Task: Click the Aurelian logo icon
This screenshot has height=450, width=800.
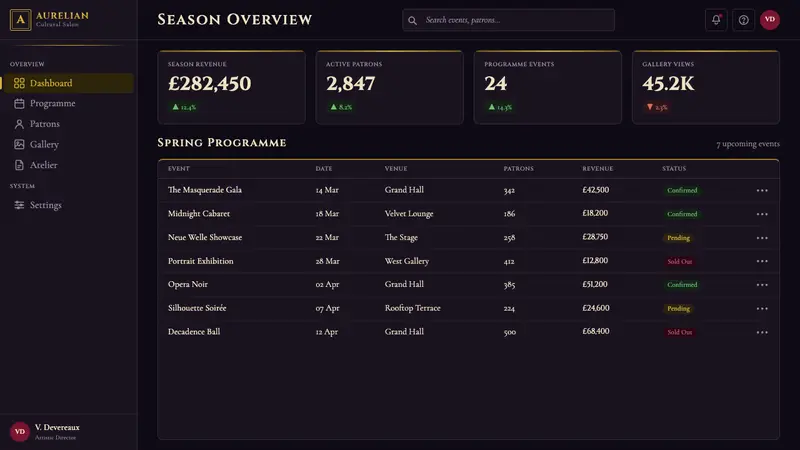Action: [20, 20]
